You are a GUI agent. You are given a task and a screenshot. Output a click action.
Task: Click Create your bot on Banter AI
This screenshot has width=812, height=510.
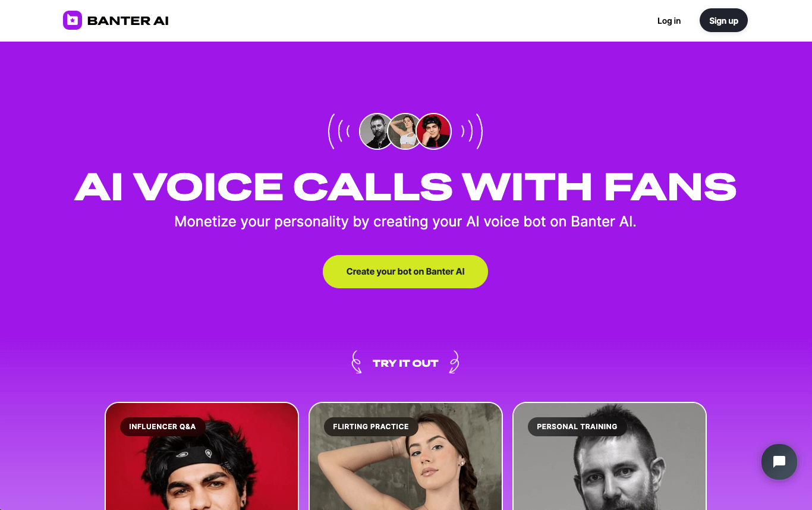(x=405, y=272)
